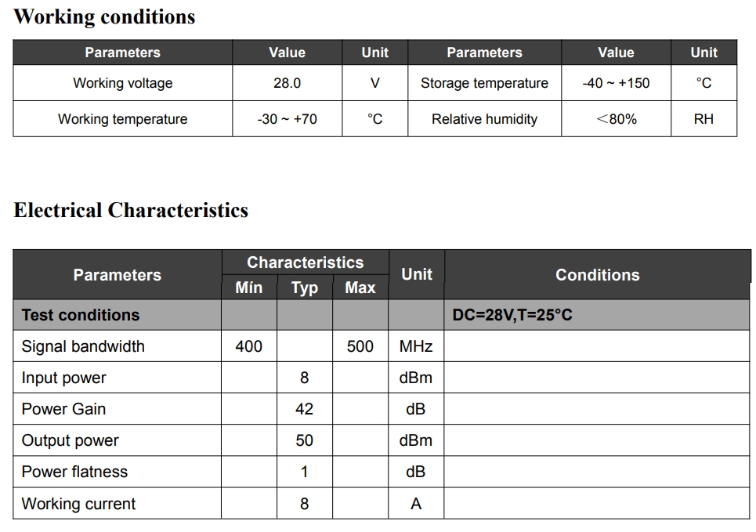
Task: Select the Test conditions row label
Action: pyautogui.click(x=81, y=315)
